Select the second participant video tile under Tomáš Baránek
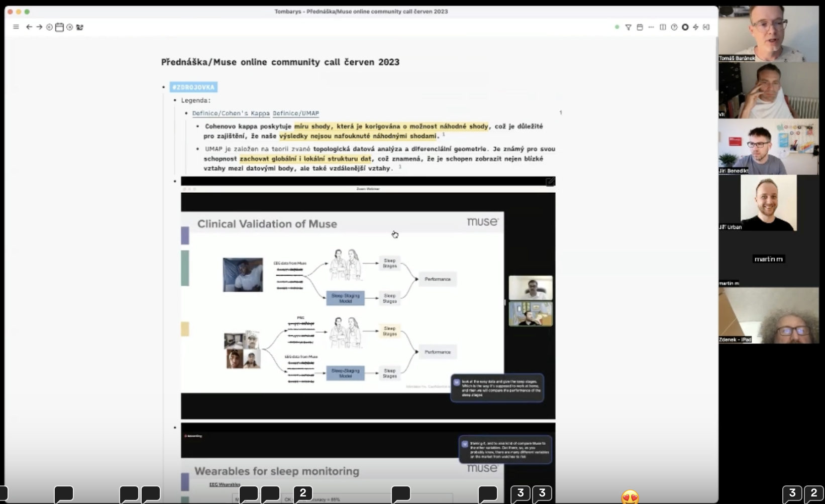Viewport: 825px width, 504px height. click(768, 90)
